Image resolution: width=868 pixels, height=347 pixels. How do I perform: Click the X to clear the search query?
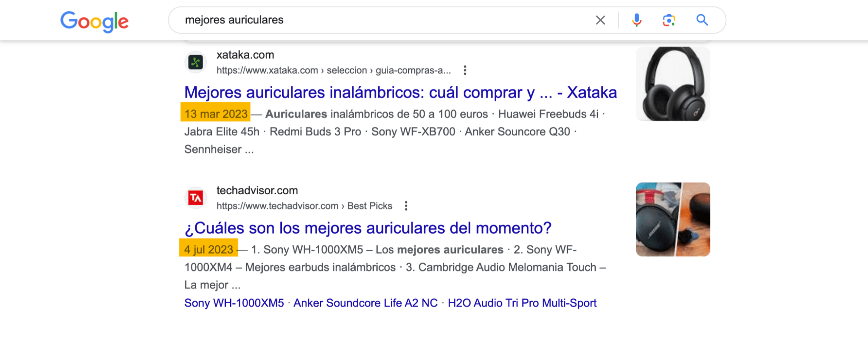point(600,20)
